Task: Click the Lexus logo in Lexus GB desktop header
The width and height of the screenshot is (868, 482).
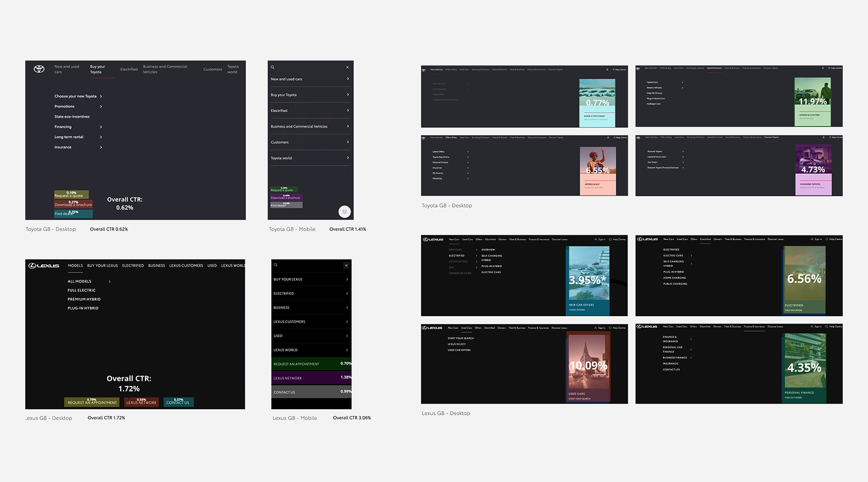Action: coord(44,266)
